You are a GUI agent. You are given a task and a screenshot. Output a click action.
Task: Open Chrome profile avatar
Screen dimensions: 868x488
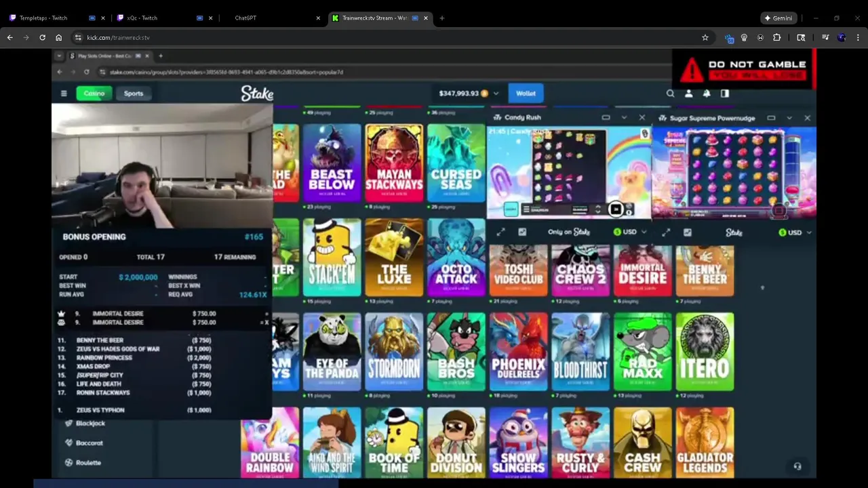pos(842,37)
